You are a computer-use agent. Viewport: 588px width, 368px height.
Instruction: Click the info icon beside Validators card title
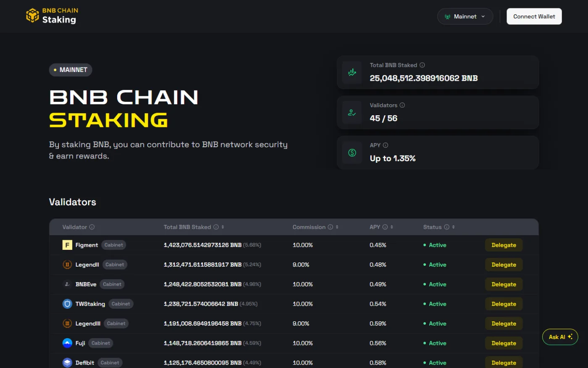[x=402, y=105]
